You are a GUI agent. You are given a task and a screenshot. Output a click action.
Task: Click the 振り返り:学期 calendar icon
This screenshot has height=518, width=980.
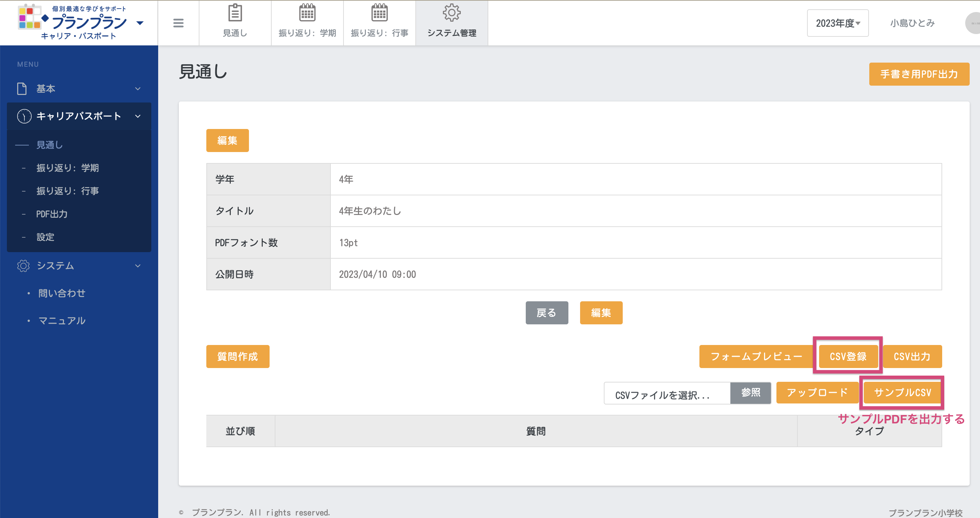point(307,13)
